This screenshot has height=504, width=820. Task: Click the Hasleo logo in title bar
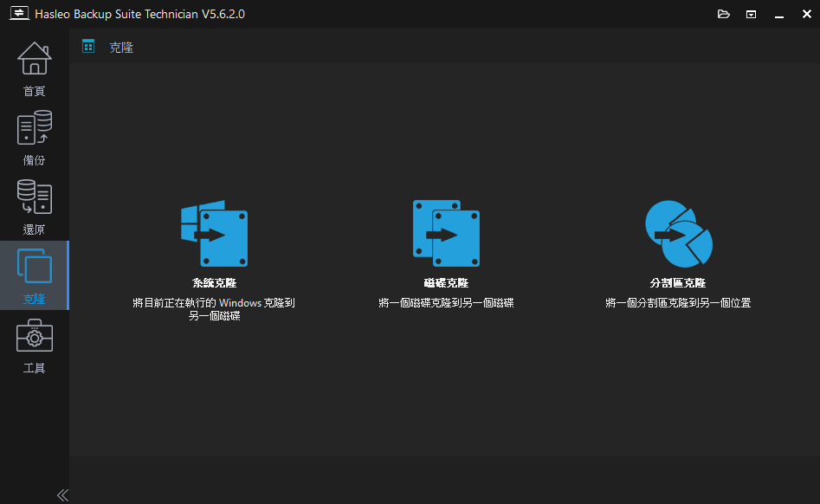pyautogui.click(x=18, y=14)
